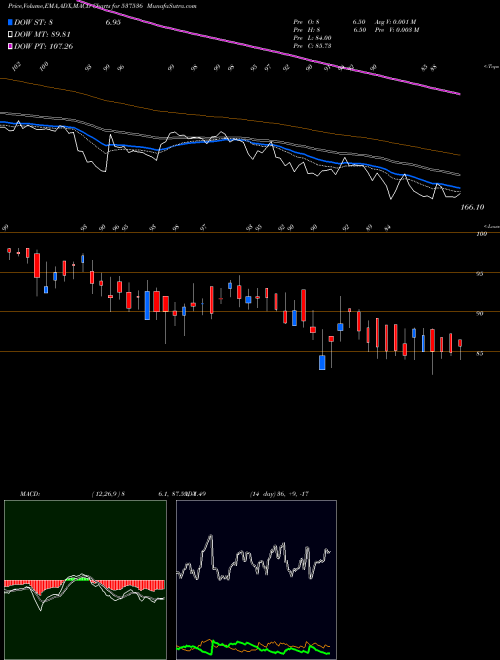This screenshot has height=660, width=500.
Task: Open the ADX indicator panel
Action: click(x=256, y=580)
